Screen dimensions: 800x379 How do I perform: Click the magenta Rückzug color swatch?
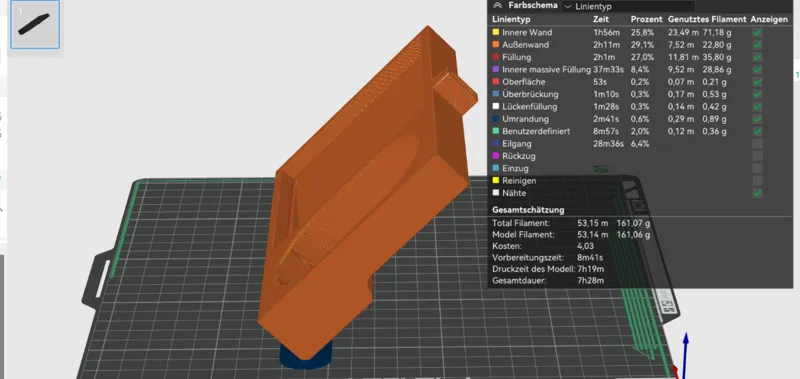[x=495, y=156]
